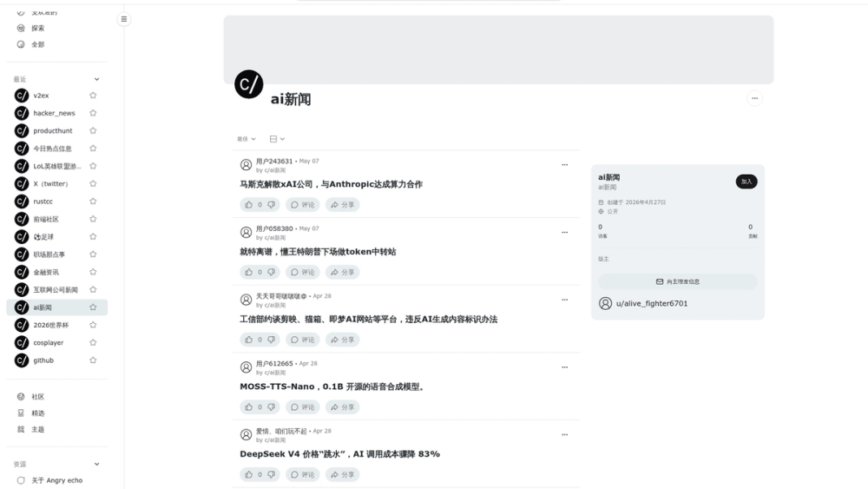Upvote the 工信部约谈剪映 post
The height and width of the screenshot is (489, 868).
click(x=248, y=340)
